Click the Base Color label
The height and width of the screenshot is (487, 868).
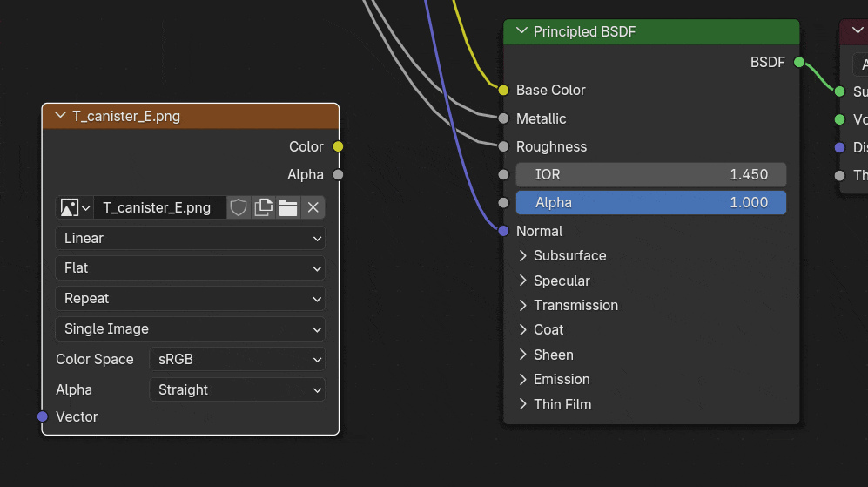[551, 91]
